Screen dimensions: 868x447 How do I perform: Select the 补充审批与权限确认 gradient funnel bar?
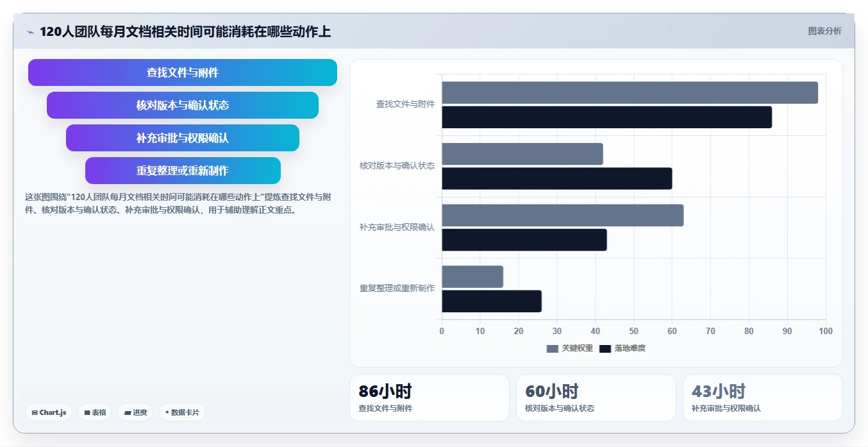(x=183, y=138)
